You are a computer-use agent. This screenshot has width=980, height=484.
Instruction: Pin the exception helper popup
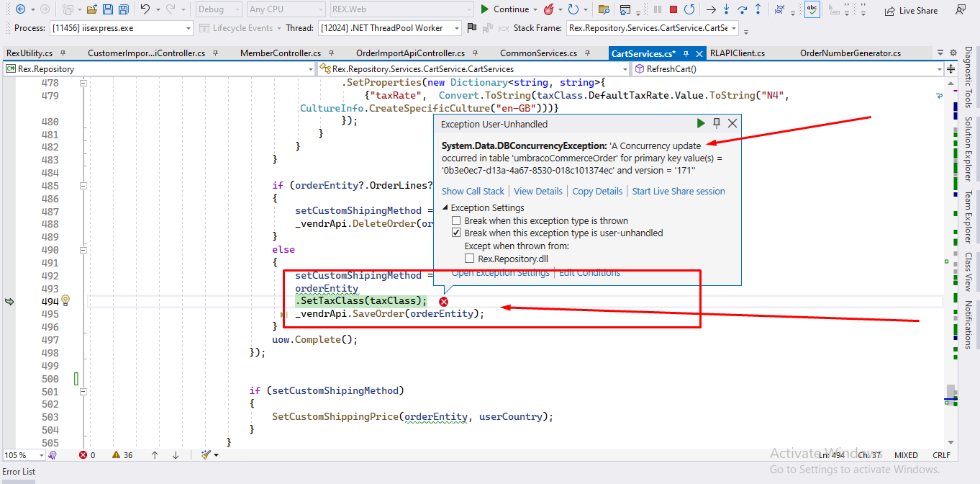pyautogui.click(x=717, y=123)
